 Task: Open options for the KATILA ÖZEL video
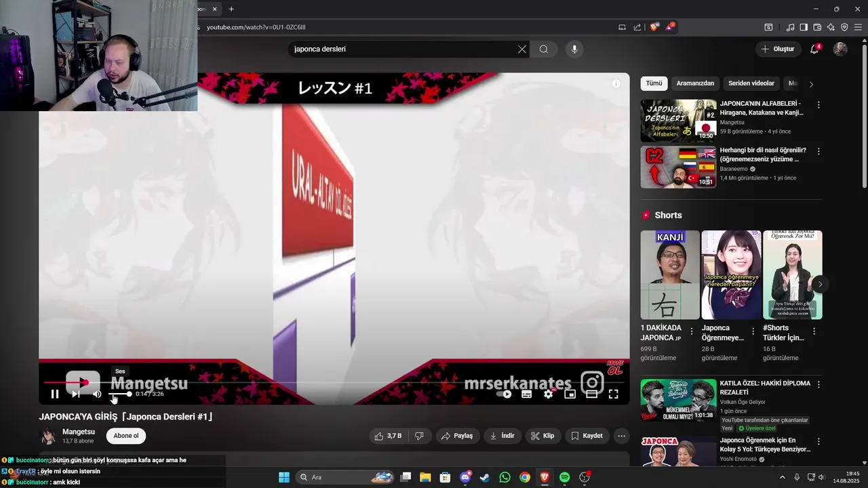[818, 384]
